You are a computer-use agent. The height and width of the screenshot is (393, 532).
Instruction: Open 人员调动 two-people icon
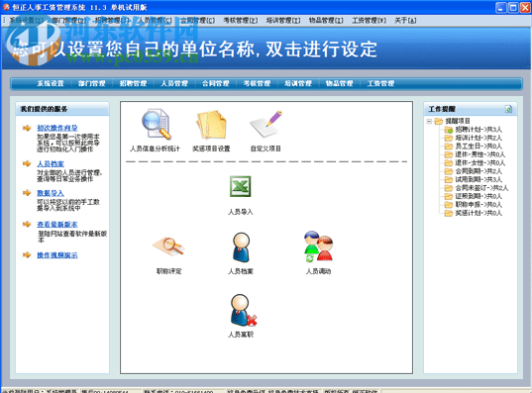pyautogui.click(x=318, y=246)
